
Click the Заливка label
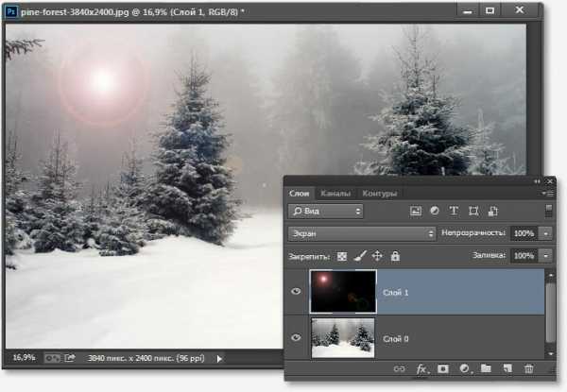pos(489,255)
